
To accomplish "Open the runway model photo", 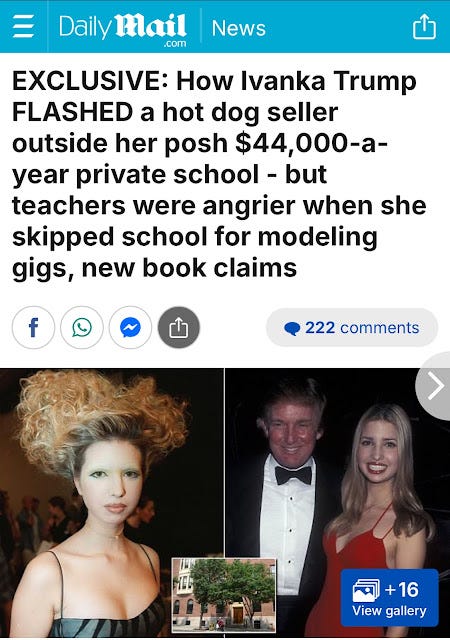I will click(111, 503).
